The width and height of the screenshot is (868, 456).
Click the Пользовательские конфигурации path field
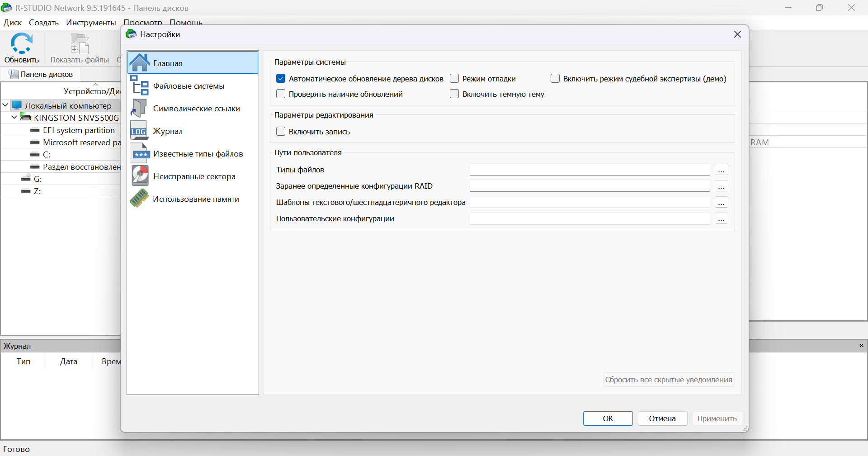[590, 218]
